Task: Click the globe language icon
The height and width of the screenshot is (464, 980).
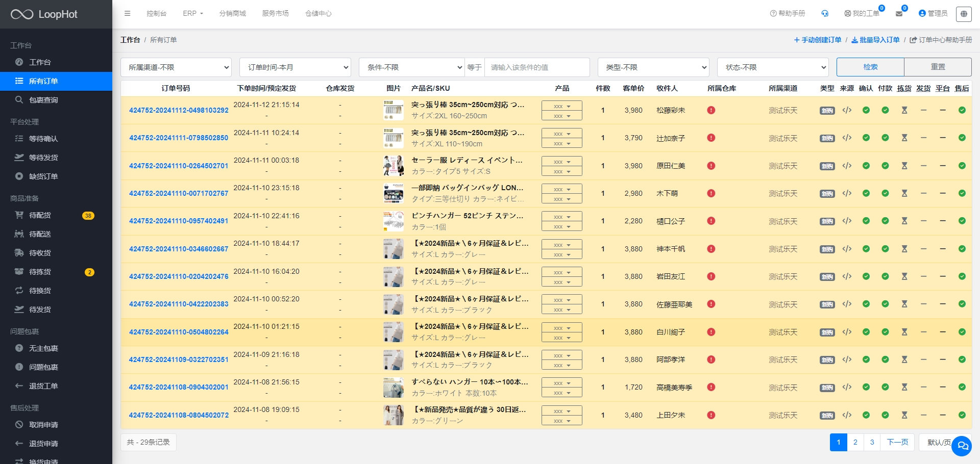Action: [x=964, y=14]
